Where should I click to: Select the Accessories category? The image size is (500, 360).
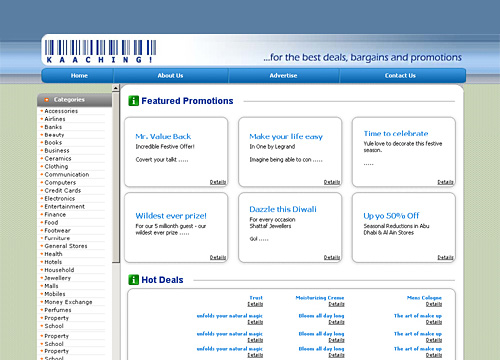61,111
